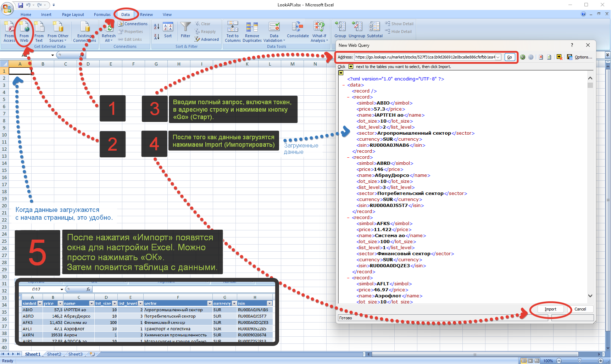Switch to Sheet2 worksheet tab

54,354
